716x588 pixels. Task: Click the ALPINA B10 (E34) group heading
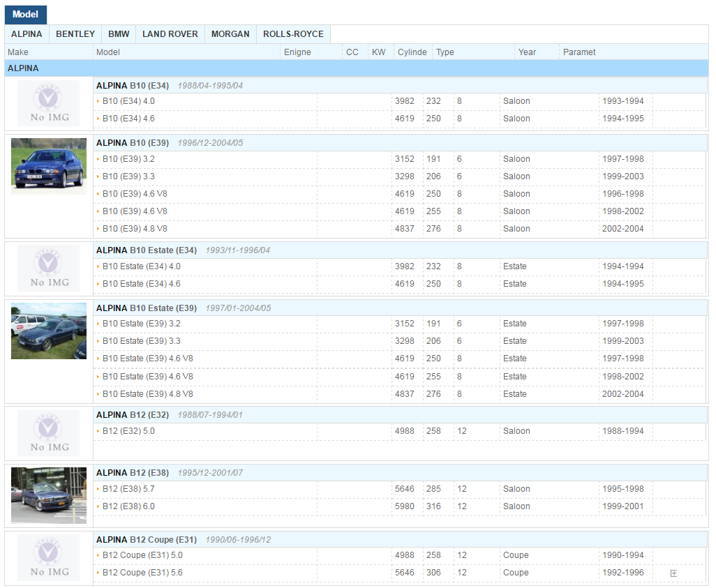[x=133, y=86]
